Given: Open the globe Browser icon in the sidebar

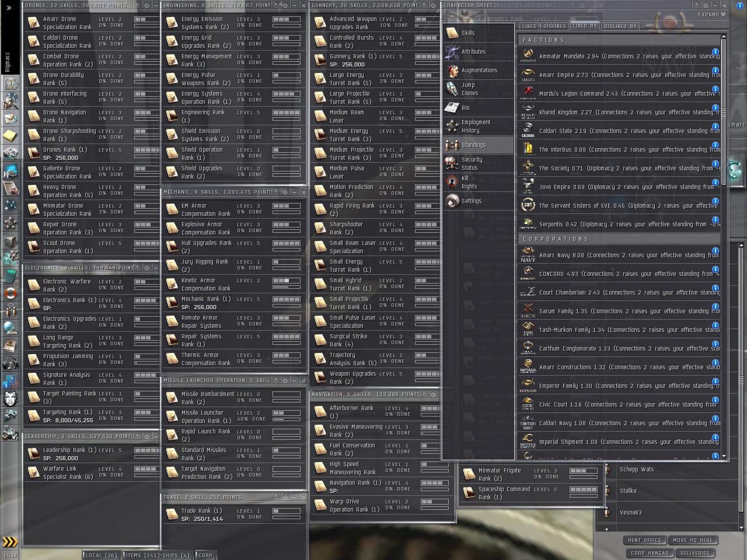Looking at the screenshot, I should pyautogui.click(x=11, y=328).
